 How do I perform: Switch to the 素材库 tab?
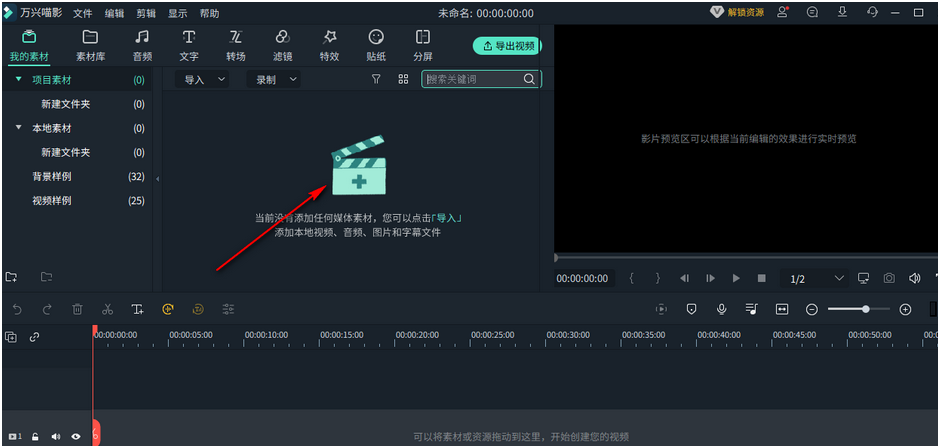[90, 46]
